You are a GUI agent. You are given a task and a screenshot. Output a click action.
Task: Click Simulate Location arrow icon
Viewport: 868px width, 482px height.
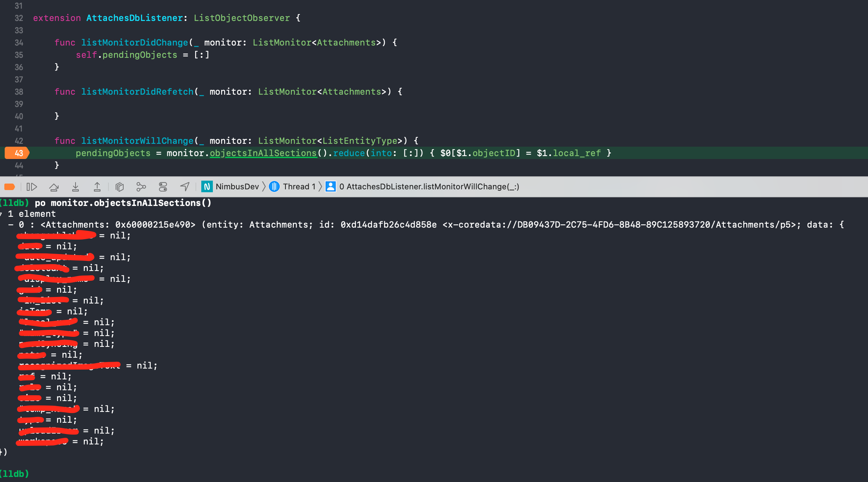tap(185, 187)
